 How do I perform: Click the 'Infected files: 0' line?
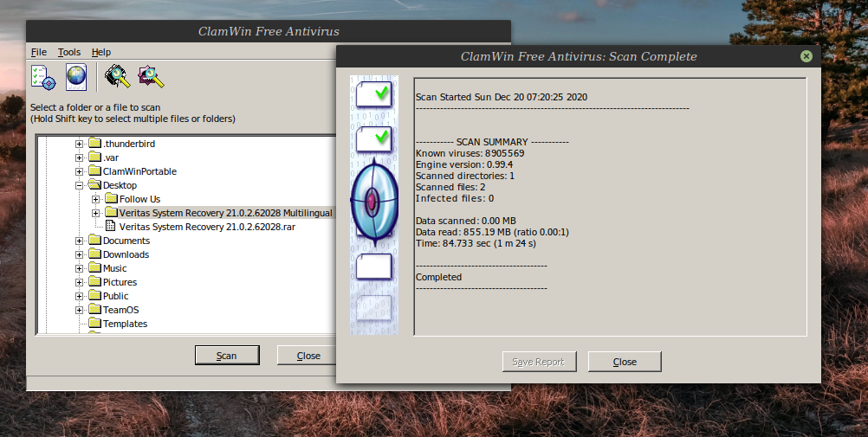(x=455, y=198)
